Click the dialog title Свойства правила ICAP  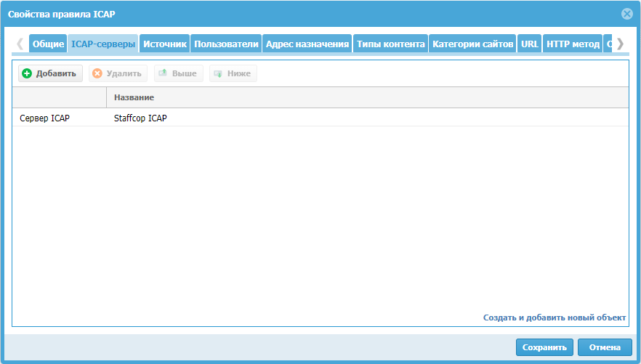[x=61, y=14]
